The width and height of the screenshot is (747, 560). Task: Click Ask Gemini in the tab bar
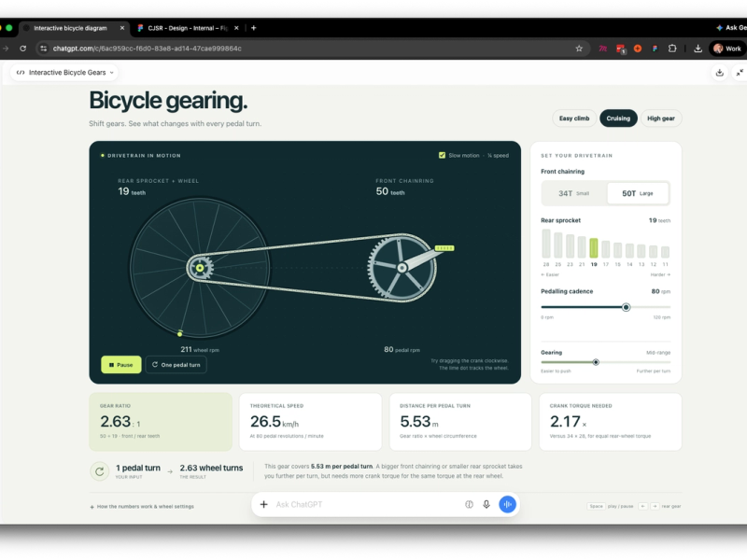tap(732, 28)
